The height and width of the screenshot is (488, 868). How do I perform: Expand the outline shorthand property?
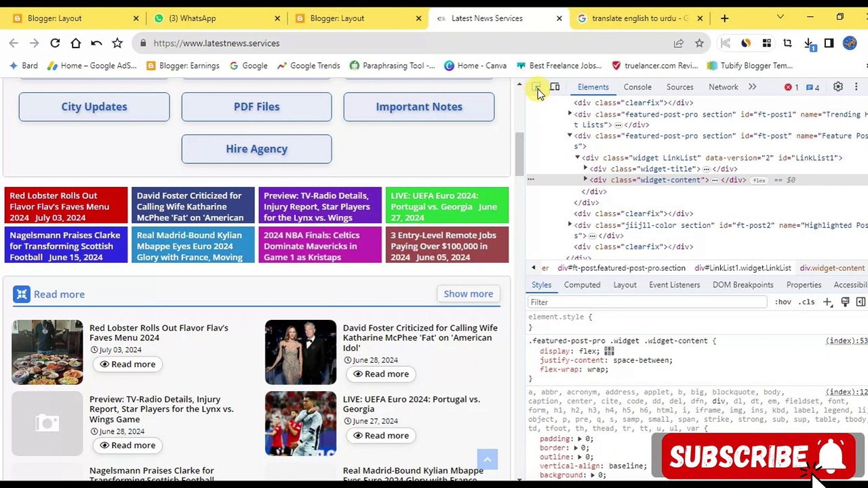point(580,457)
